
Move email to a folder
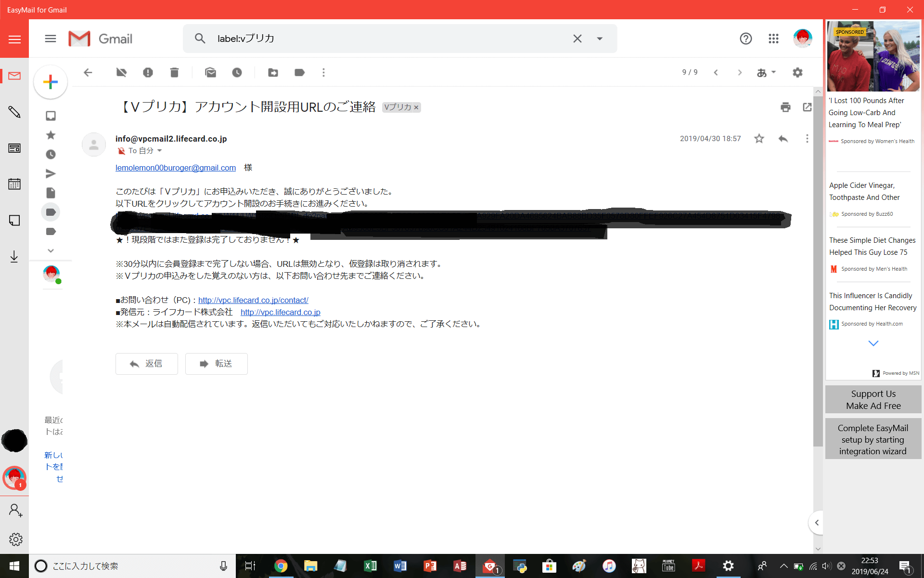click(273, 72)
